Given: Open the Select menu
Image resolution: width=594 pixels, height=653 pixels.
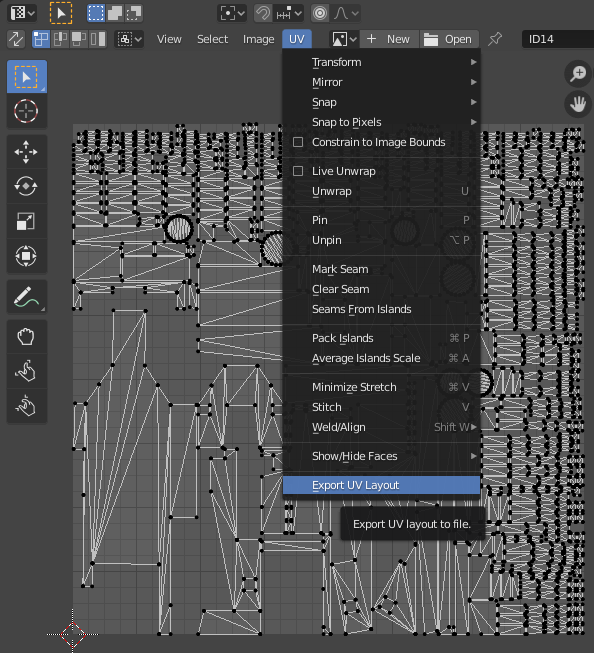Looking at the screenshot, I should point(212,39).
